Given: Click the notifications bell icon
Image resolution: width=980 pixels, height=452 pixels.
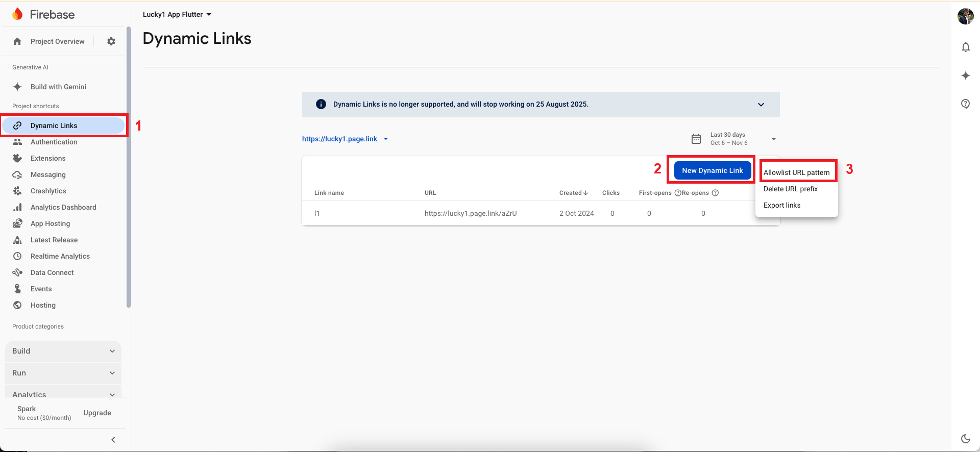Looking at the screenshot, I should point(965,47).
